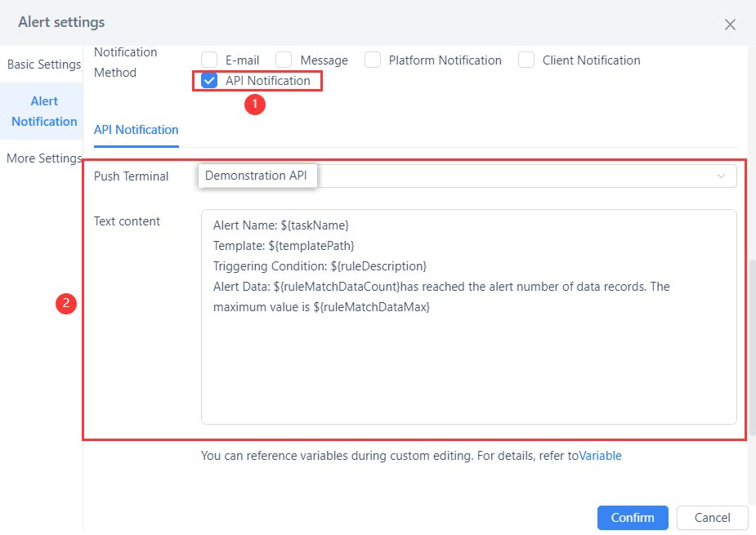The image size is (756, 535).
Task: Click the Confirm button
Action: click(x=632, y=517)
